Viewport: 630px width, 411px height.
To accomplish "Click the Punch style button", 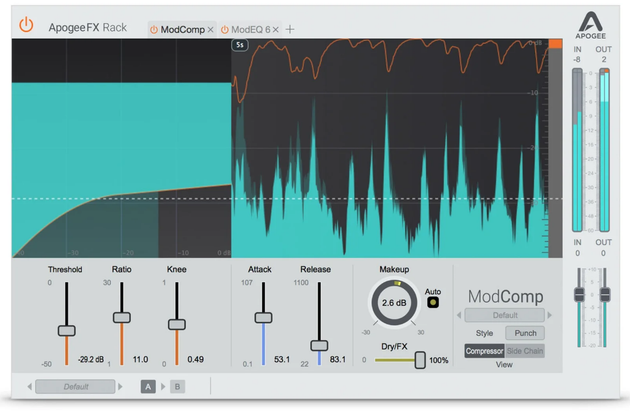I will pyautogui.click(x=525, y=333).
